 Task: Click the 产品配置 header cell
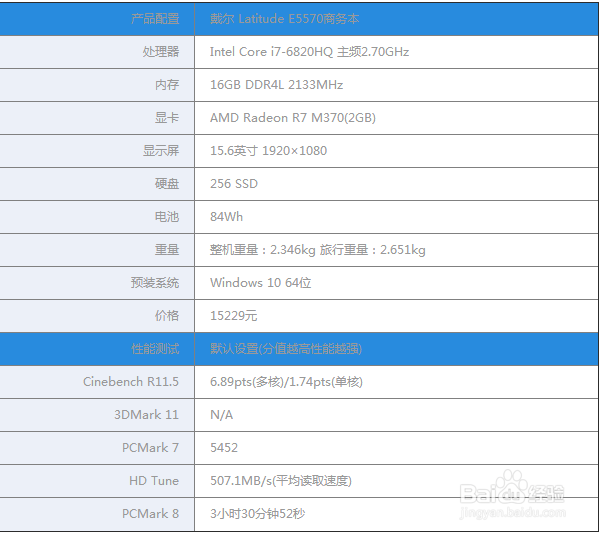[x=97, y=19]
